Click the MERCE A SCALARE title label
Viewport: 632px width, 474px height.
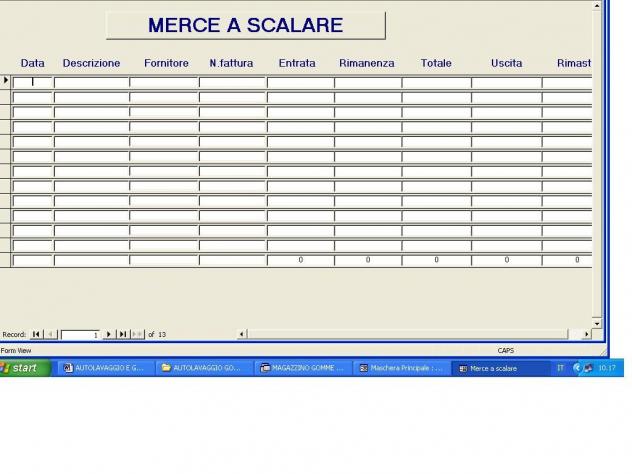point(245,25)
